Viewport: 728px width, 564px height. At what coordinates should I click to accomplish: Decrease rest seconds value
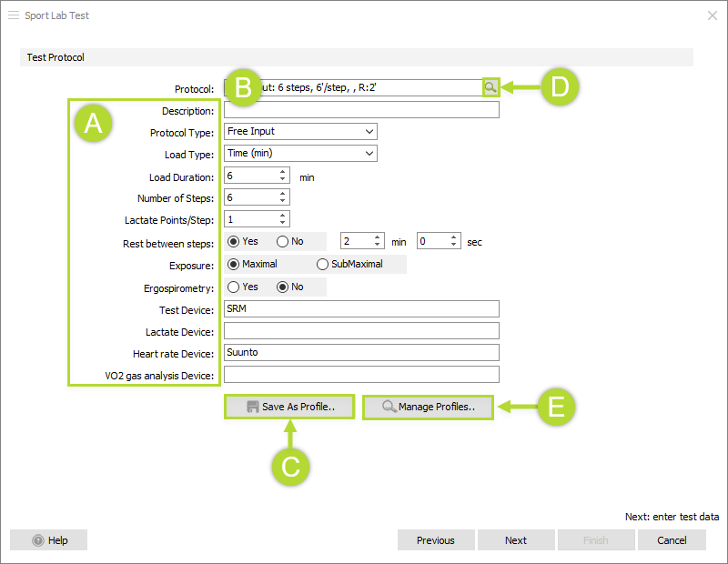coord(453,245)
